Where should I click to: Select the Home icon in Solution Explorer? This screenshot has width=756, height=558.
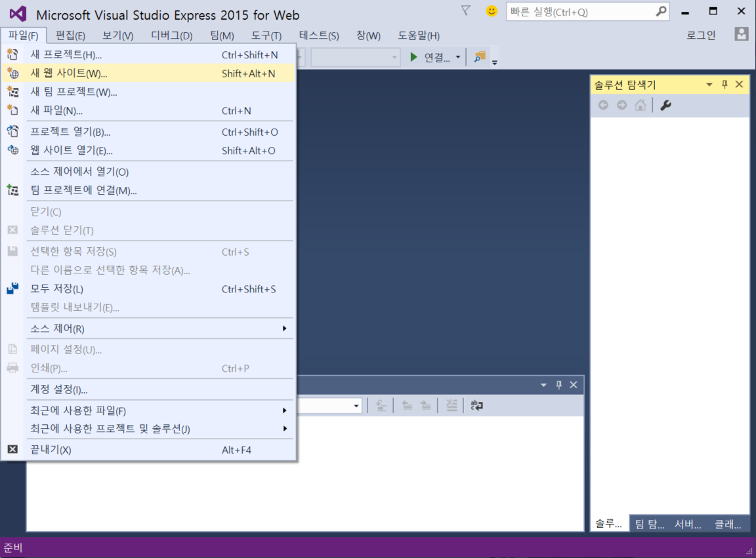pos(640,105)
